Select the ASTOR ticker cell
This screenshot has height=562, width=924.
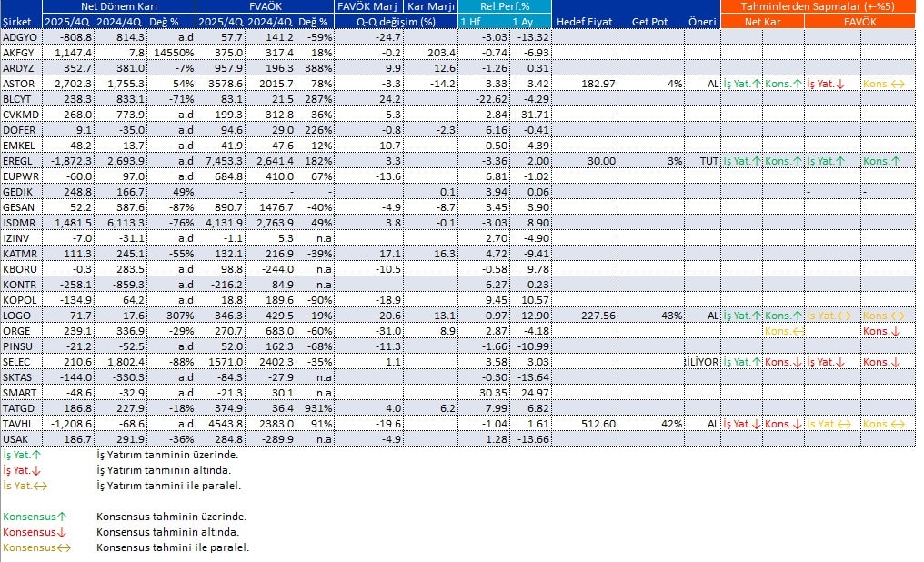(x=20, y=84)
